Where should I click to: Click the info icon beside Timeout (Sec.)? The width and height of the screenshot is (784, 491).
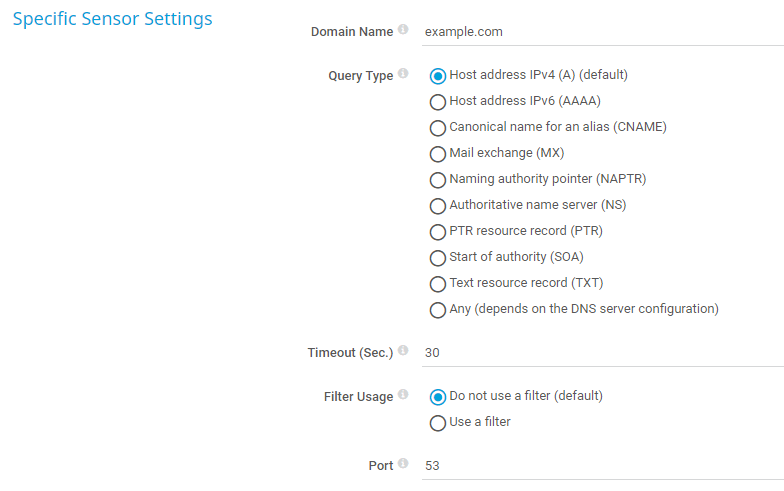click(x=403, y=351)
